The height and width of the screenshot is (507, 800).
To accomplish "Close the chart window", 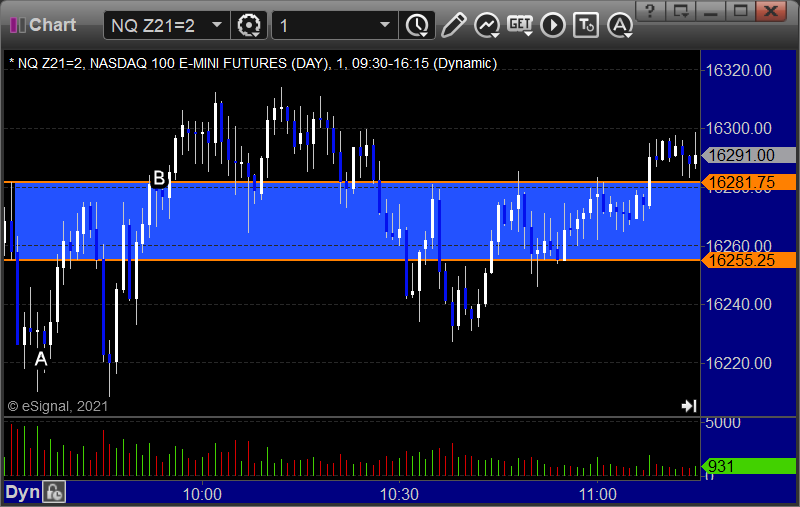I will 771,11.
